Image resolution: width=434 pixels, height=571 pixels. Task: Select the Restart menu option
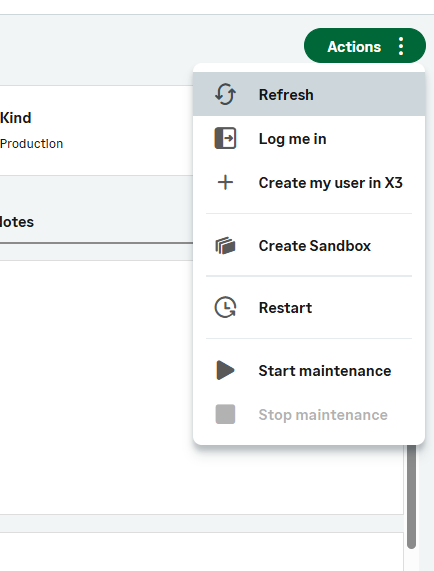tap(309, 307)
